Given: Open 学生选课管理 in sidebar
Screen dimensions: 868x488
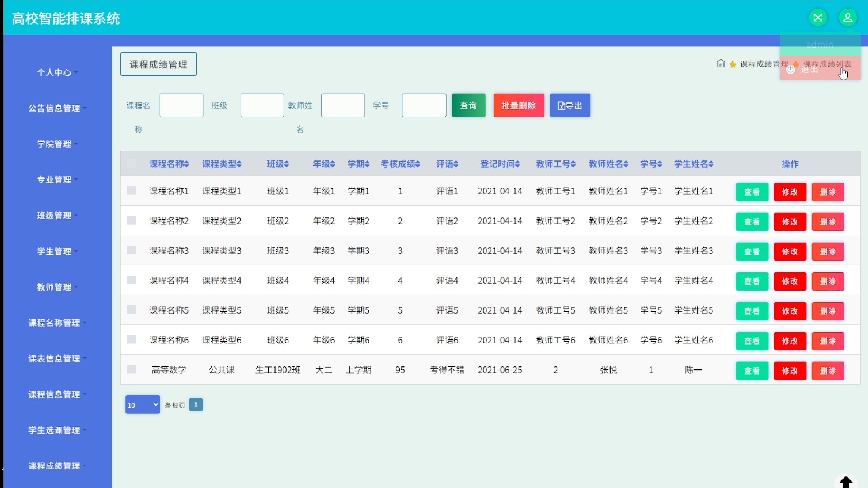Looking at the screenshot, I should [x=57, y=430].
